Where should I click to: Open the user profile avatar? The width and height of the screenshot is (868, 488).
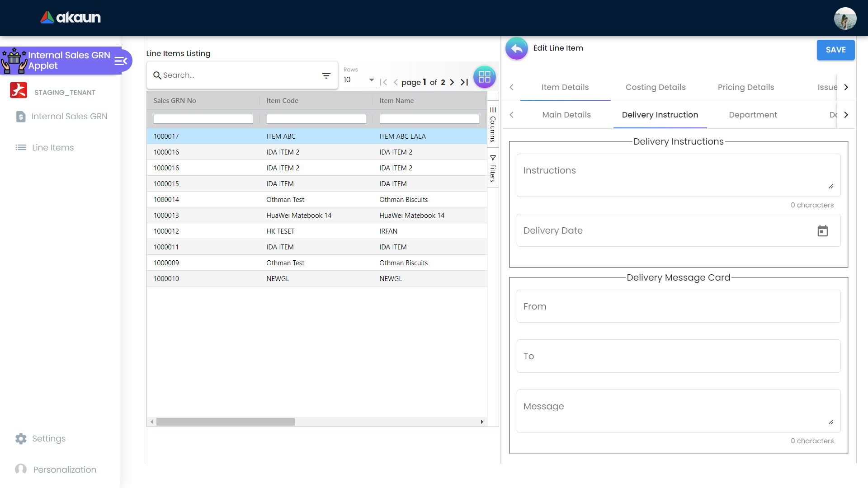pyautogui.click(x=844, y=18)
